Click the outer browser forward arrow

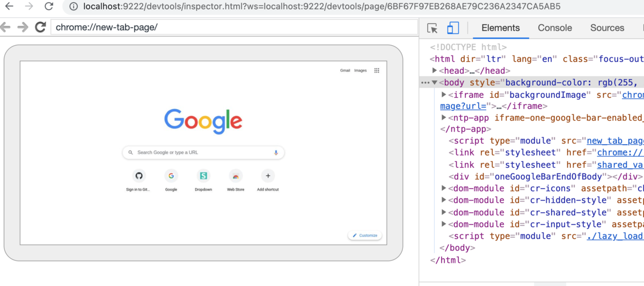(x=29, y=6)
